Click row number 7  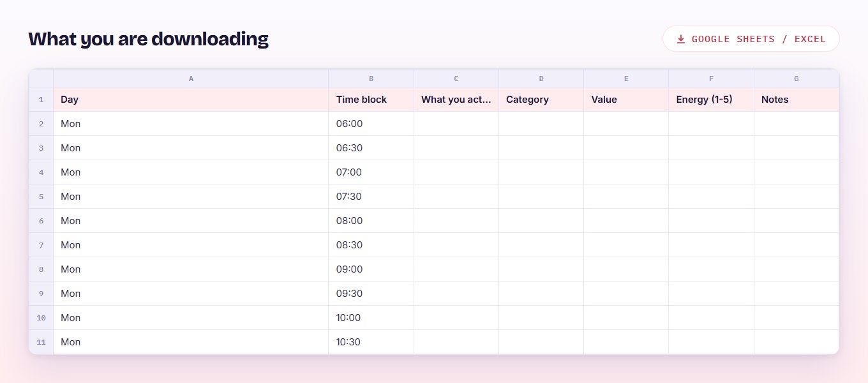coord(41,245)
